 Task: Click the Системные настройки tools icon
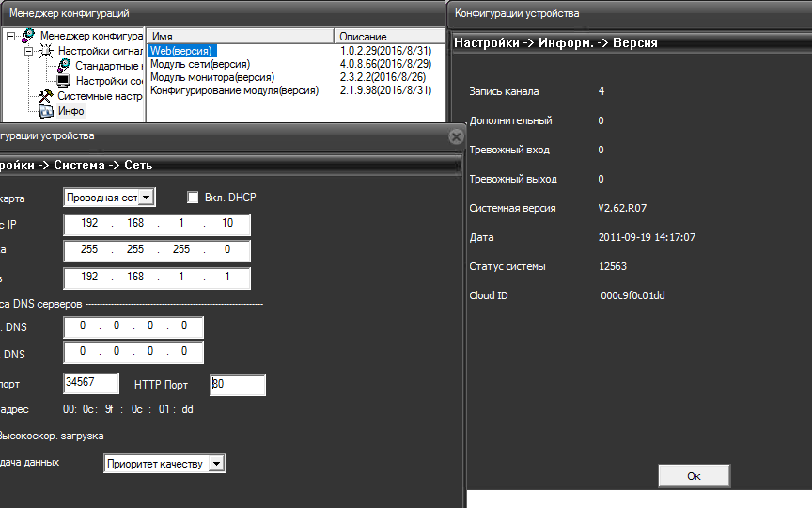pos(46,96)
